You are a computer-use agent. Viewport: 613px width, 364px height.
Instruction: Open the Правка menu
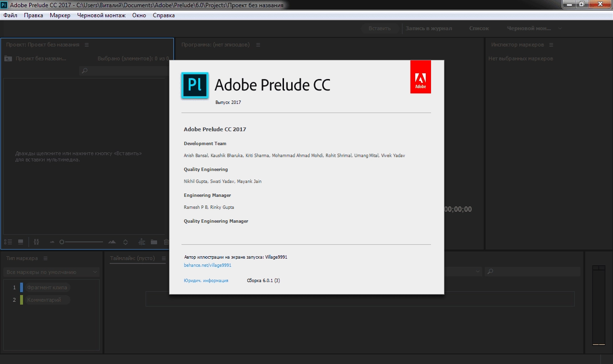(x=34, y=15)
